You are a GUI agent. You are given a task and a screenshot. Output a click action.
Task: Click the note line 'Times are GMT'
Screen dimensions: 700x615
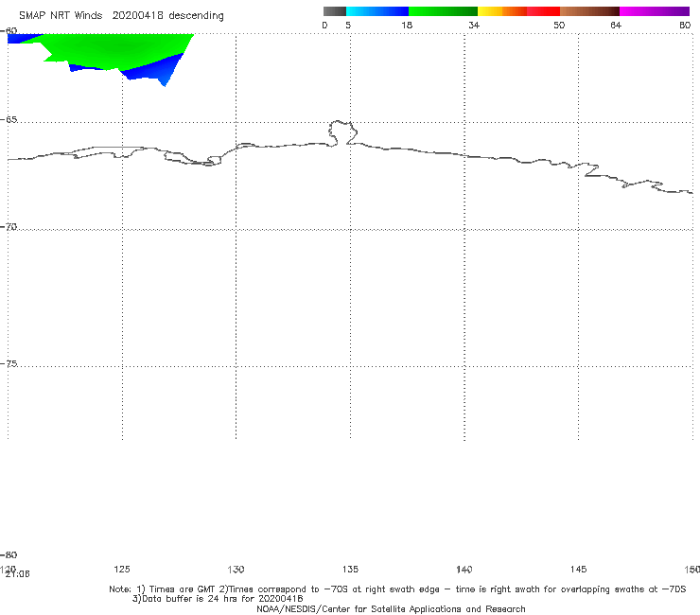(183, 589)
